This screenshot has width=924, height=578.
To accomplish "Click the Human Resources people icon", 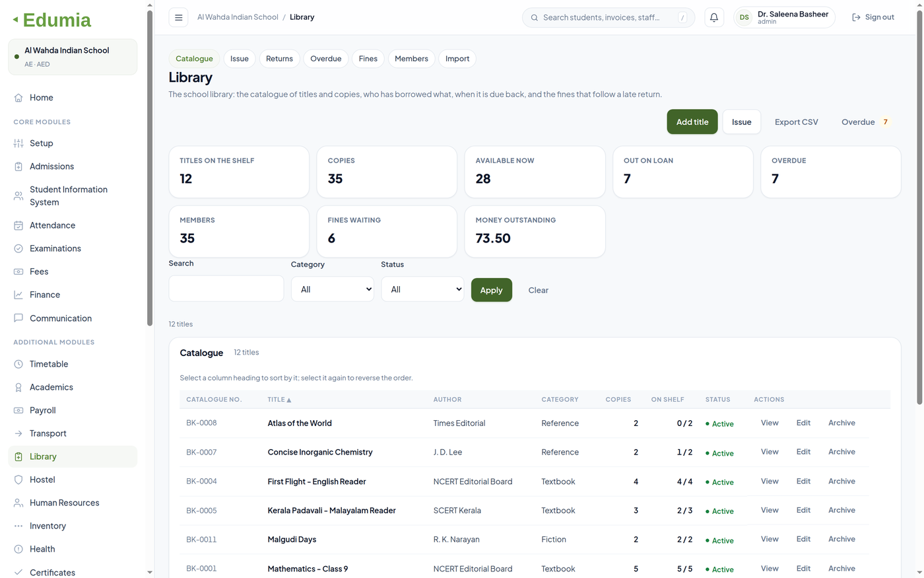I will [18, 503].
